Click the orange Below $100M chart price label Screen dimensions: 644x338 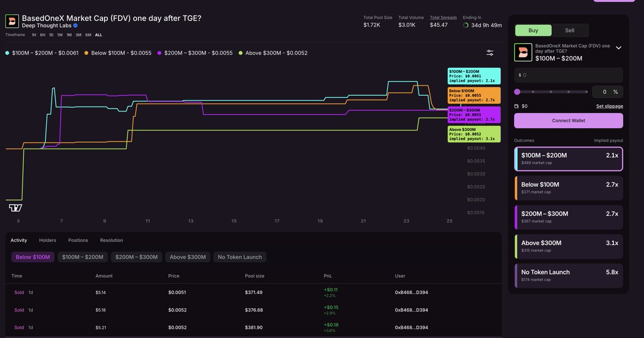474,95
